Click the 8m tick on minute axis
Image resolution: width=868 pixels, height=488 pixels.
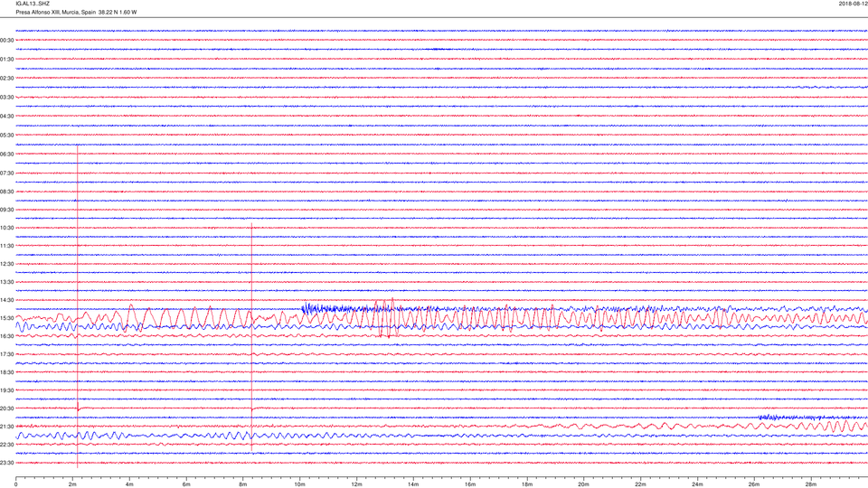[x=243, y=484]
